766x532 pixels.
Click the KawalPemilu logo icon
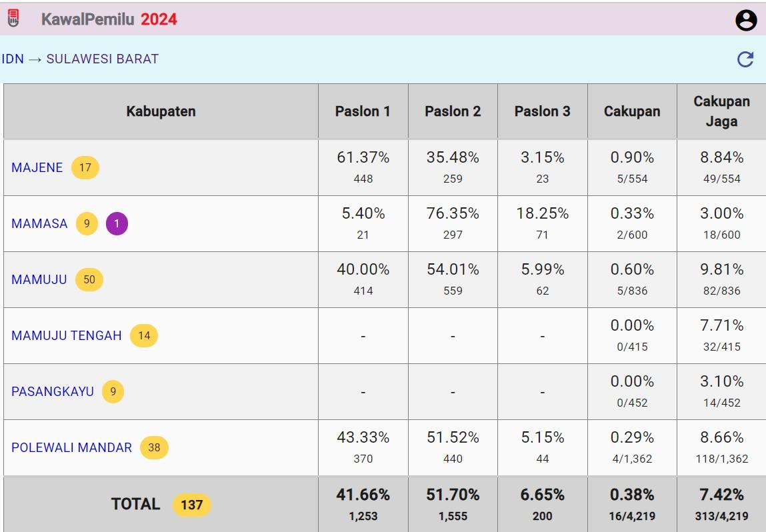pos(13,19)
